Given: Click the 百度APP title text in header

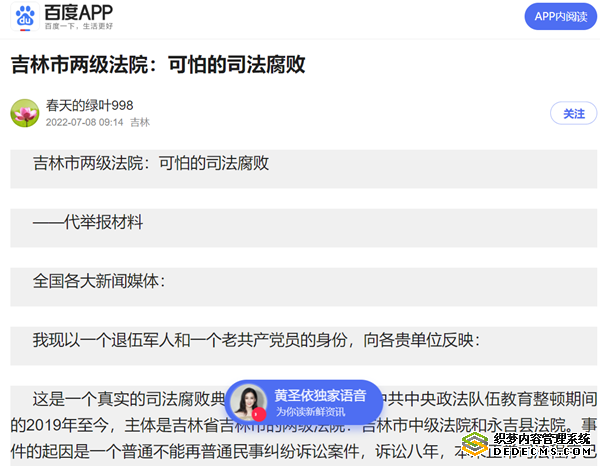Looking at the screenshot, I should [x=79, y=12].
